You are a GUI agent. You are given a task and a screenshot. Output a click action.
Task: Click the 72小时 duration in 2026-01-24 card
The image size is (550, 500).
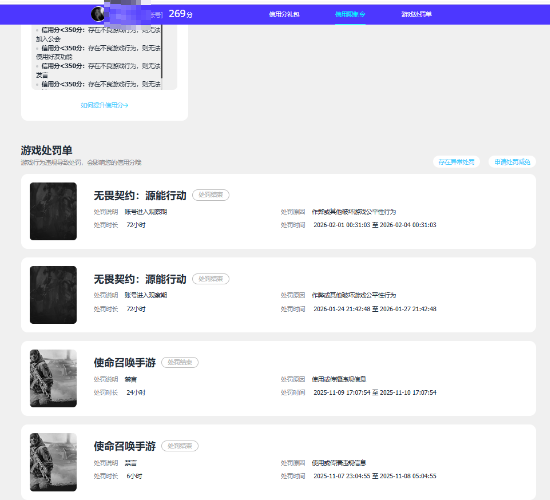(136, 309)
